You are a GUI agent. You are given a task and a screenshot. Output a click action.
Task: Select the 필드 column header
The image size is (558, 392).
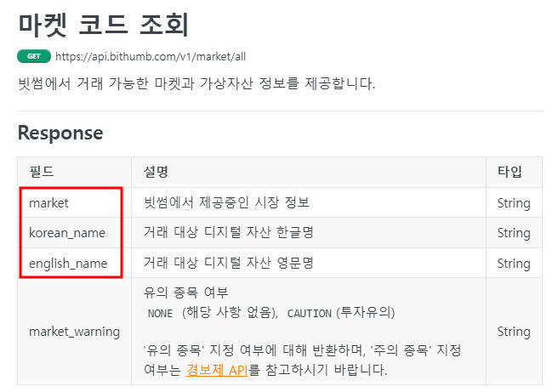[41, 172]
